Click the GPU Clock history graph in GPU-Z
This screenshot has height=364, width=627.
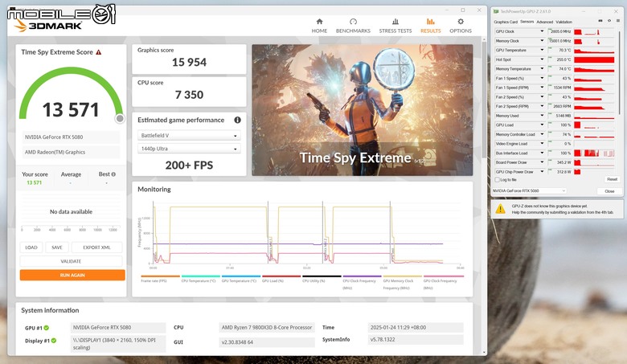(594, 31)
